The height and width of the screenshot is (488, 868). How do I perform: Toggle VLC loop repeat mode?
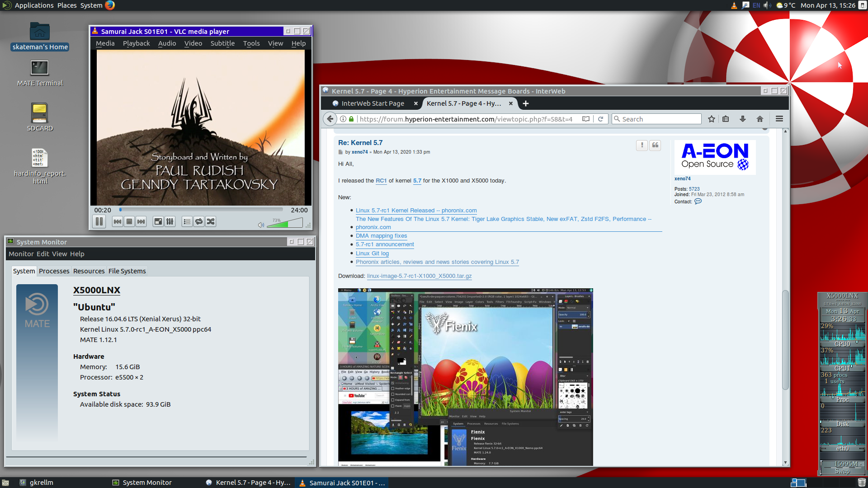point(198,221)
